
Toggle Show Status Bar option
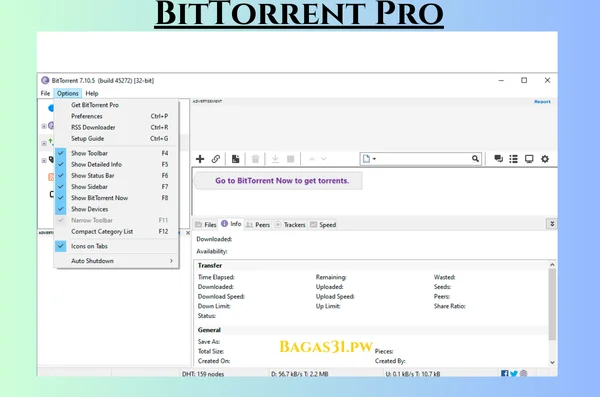click(x=116, y=175)
